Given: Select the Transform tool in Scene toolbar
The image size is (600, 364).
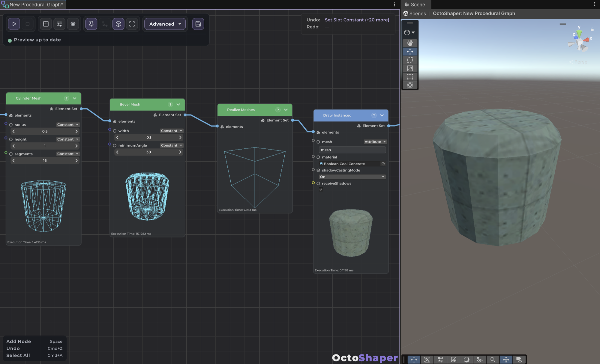Looking at the screenshot, I should click(410, 85).
